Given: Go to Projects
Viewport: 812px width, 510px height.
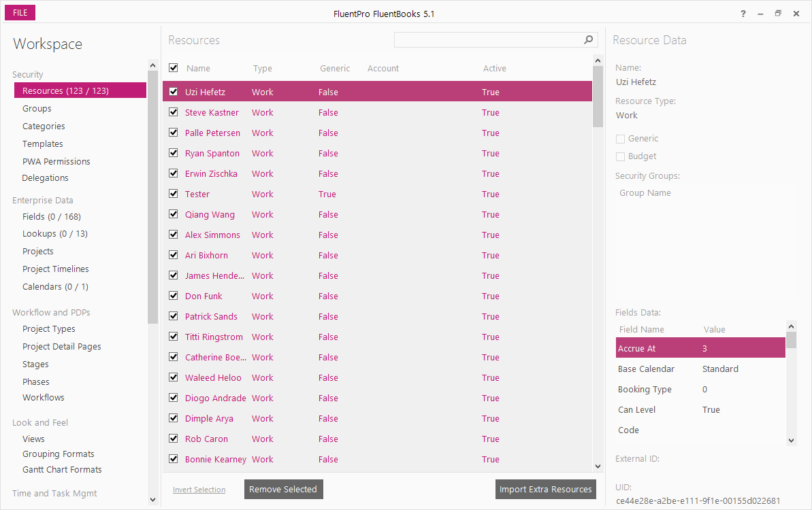Looking at the screenshot, I should [38, 252].
